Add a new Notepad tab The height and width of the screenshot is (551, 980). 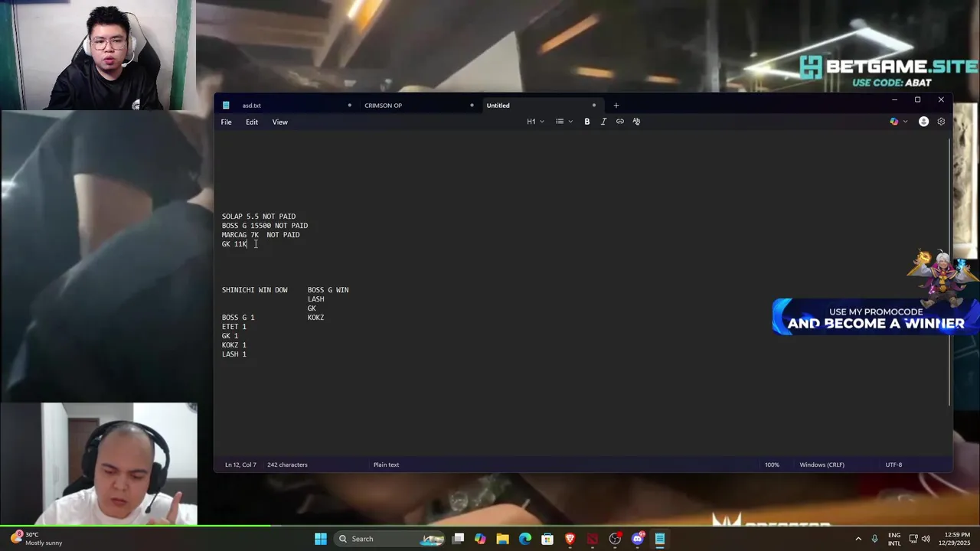(x=616, y=106)
